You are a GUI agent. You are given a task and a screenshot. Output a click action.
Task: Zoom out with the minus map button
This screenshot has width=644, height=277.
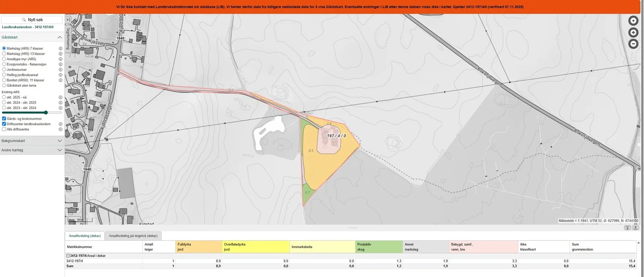(x=633, y=44)
